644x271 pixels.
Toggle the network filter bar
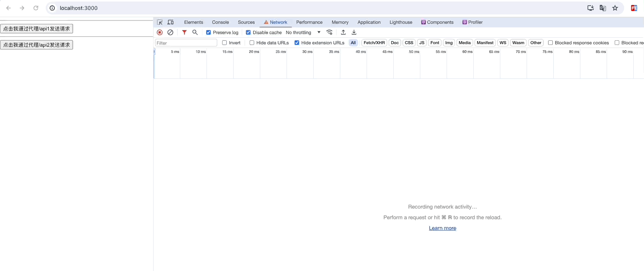pyautogui.click(x=184, y=32)
